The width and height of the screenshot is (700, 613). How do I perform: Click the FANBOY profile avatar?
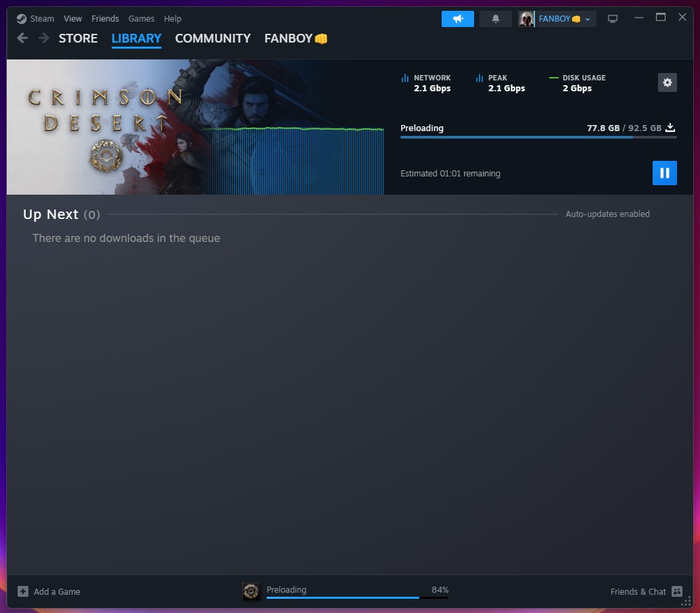click(526, 19)
